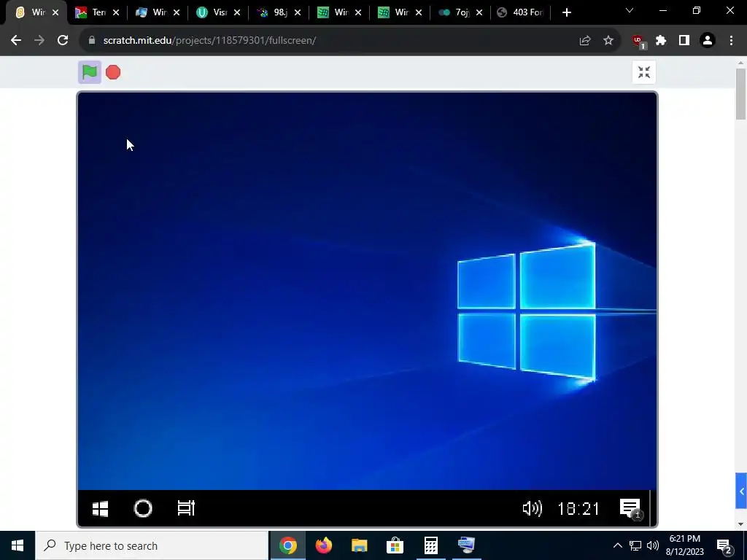Click the simulated show desktop strip
747x560 pixels.
click(x=653, y=508)
